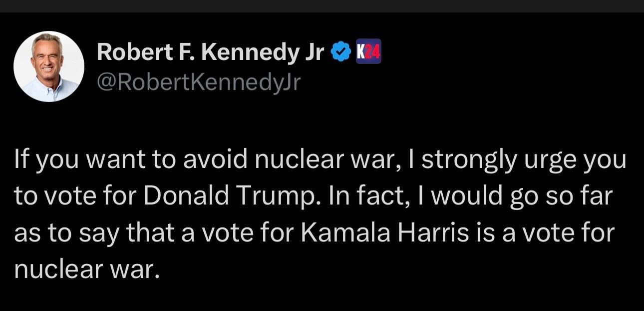Open Robert F. Kennedy Jr's profile photo
The width and height of the screenshot is (644, 311).
(x=49, y=66)
